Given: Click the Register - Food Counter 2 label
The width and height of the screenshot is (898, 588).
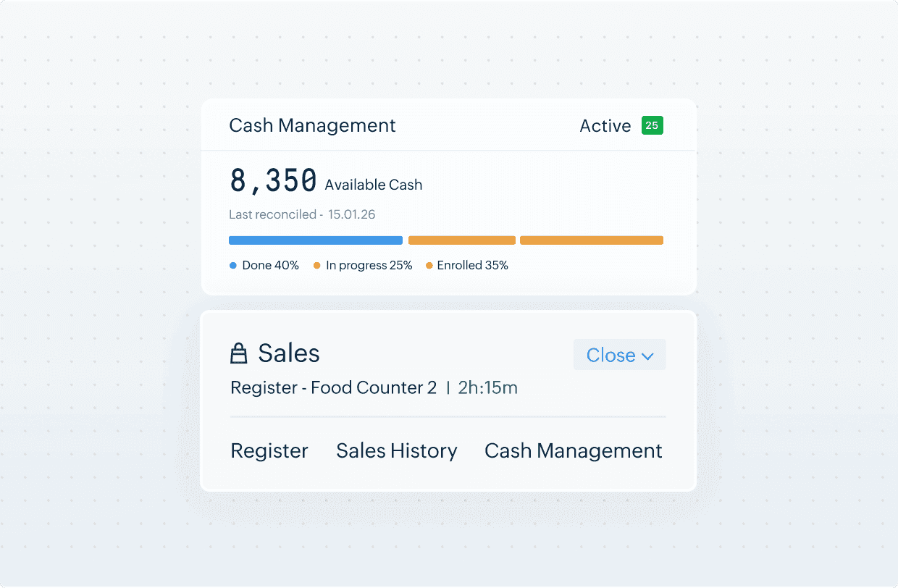Looking at the screenshot, I should 334,387.
